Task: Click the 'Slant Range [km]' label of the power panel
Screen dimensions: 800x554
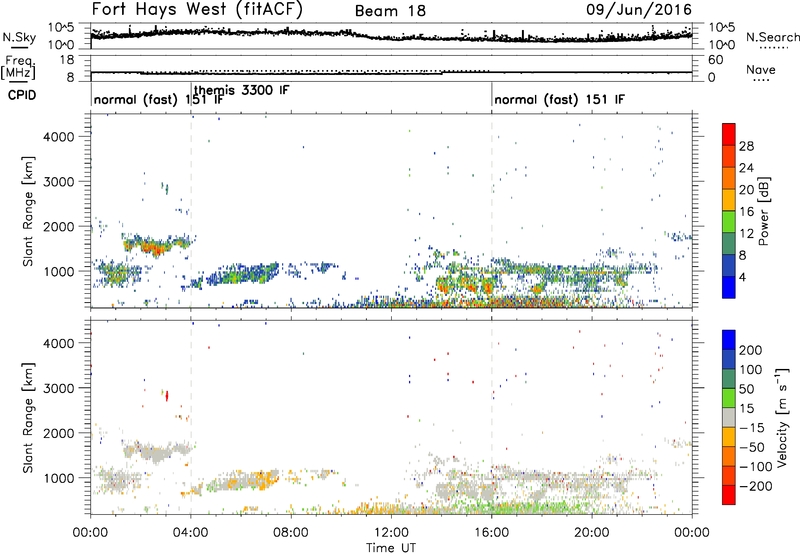Action: pyautogui.click(x=28, y=211)
